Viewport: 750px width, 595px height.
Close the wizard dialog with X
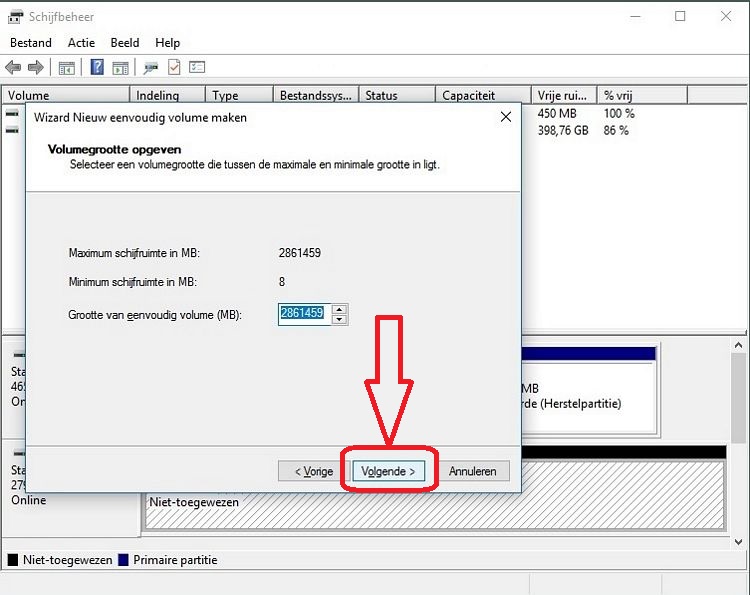click(506, 117)
